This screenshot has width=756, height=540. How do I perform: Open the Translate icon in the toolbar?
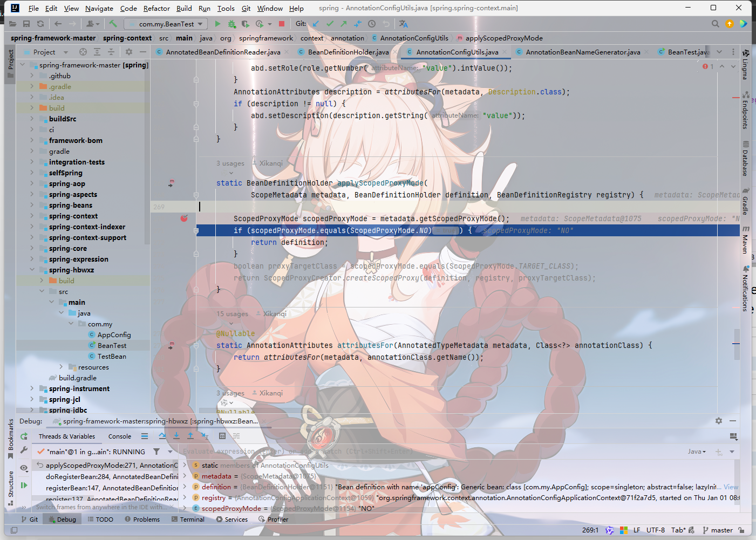[x=404, y=24]
